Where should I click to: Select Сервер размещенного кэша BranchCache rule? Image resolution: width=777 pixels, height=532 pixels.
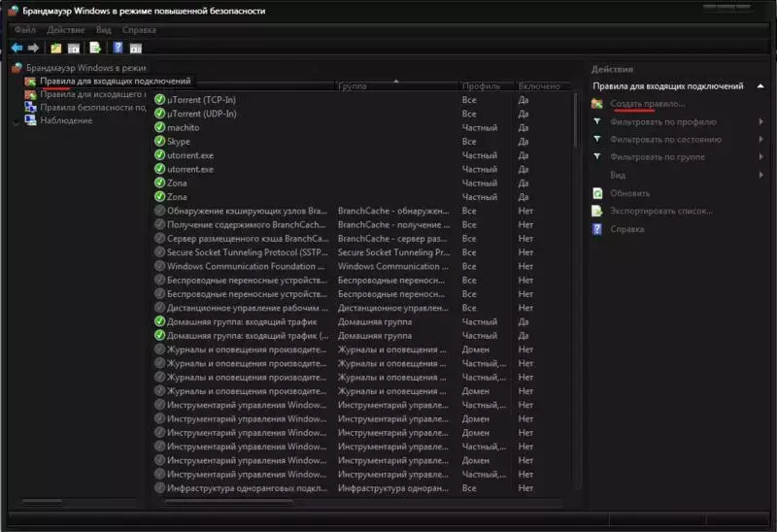(248, 238)
